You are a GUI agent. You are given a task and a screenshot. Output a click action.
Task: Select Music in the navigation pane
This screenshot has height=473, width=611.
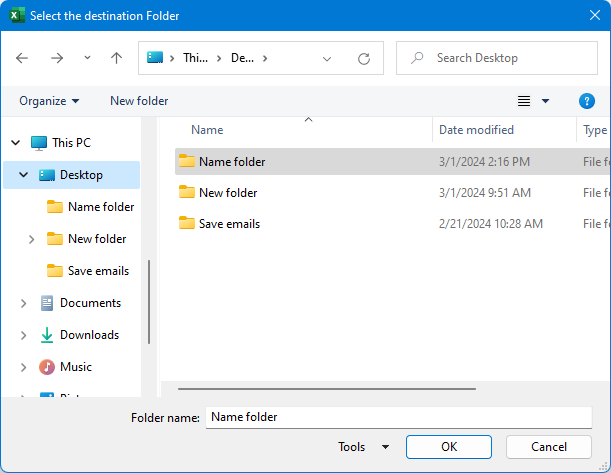point(75,367)
